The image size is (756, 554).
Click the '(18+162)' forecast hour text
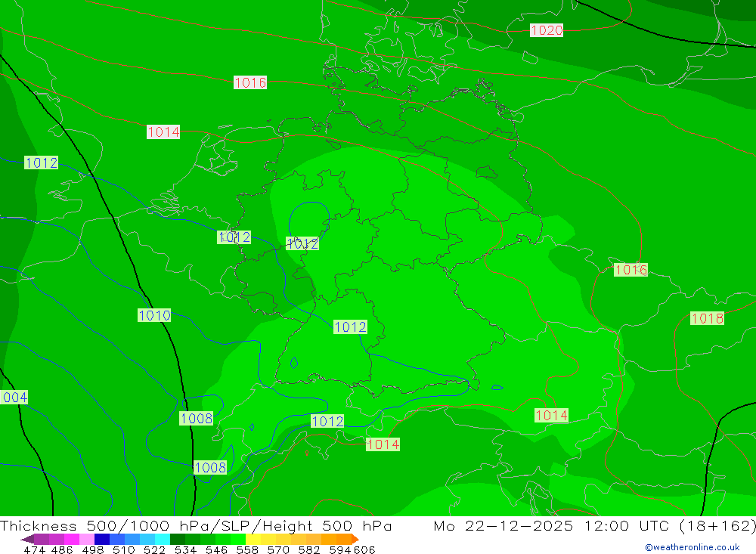(x=718, y=525)
